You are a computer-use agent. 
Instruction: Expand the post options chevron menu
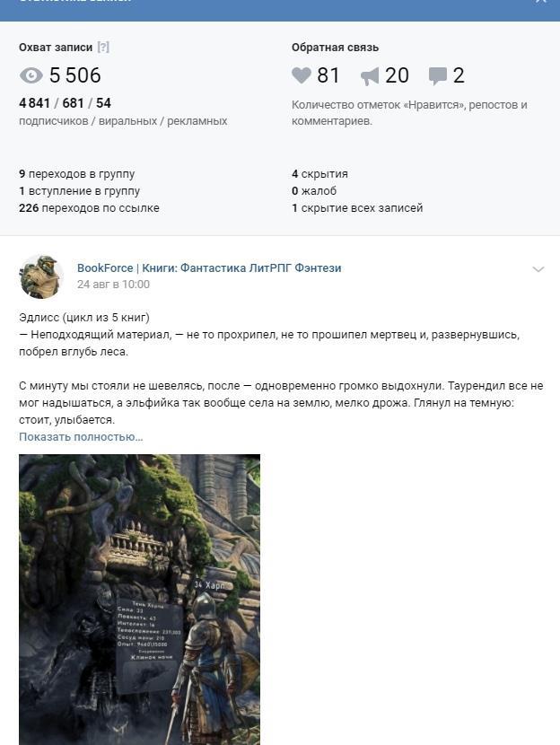coord(538,269)
